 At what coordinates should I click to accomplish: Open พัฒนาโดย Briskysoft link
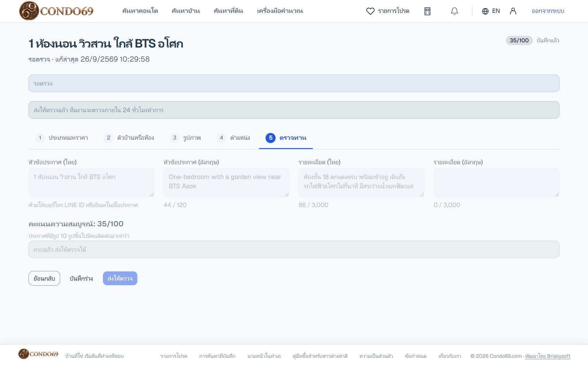[548, 356]
